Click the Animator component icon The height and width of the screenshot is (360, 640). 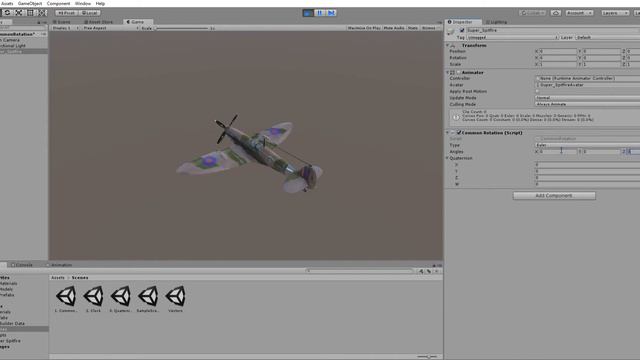tap(452, 72)
